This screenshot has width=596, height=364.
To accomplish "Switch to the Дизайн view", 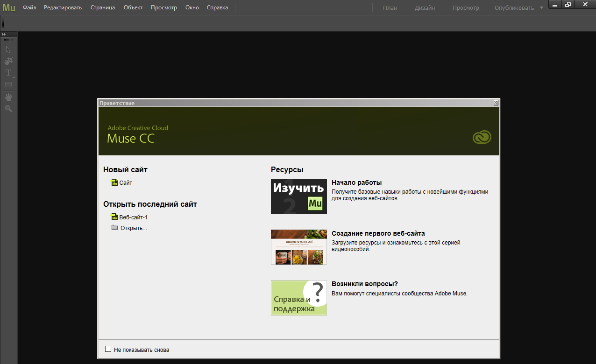I will click(x=425, y=8).
